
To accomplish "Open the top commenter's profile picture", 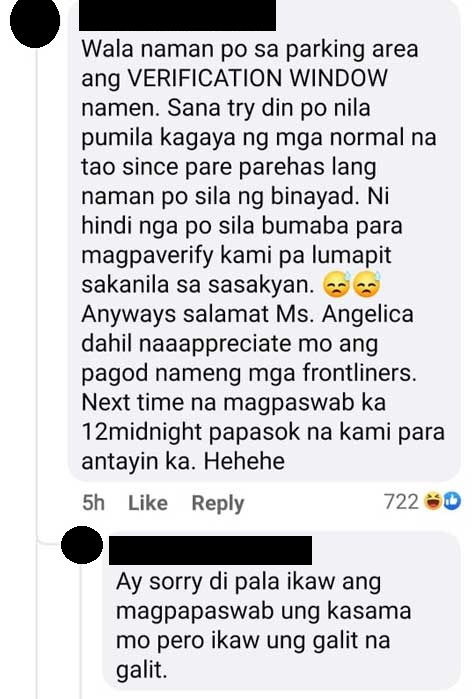I will click(35, 22).
